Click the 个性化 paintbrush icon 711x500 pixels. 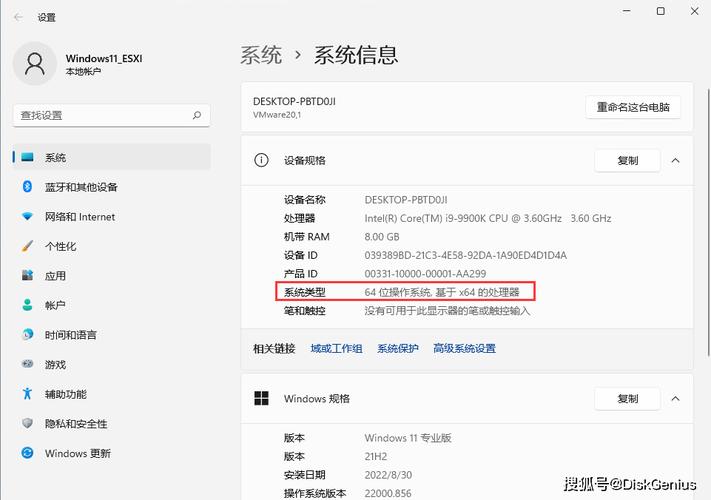pos(27,246)
